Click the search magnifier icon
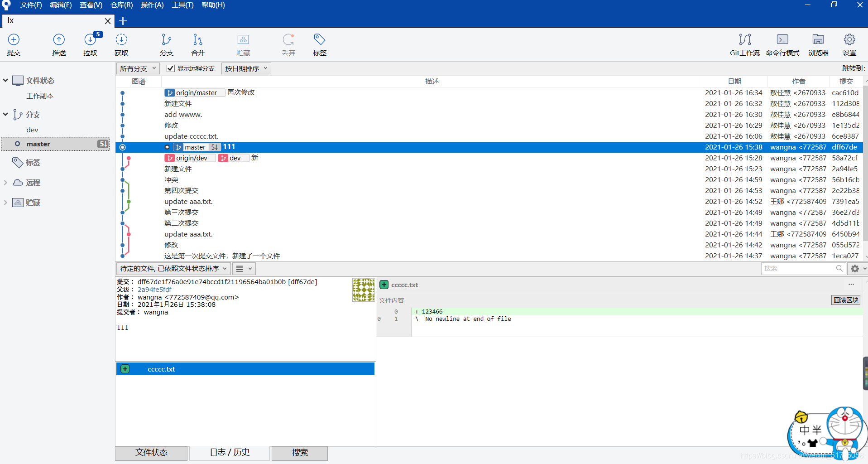This screenshot has height=464, width=868. [839, 268]
